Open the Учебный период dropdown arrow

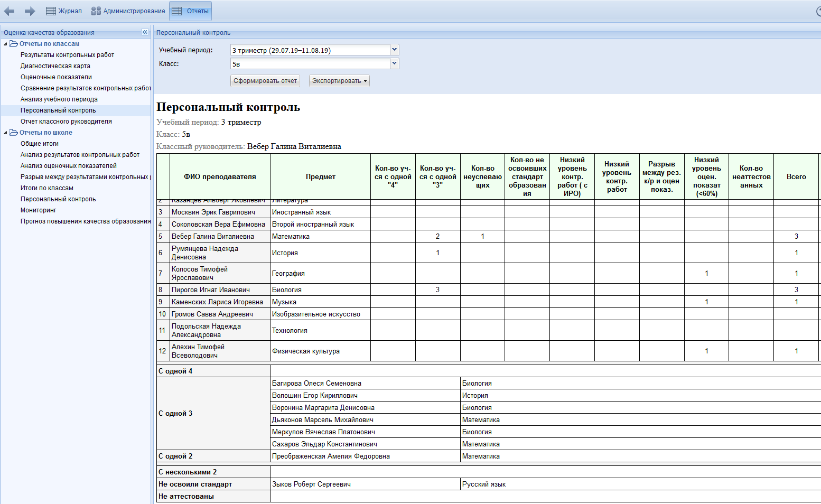tap(394, 50)
